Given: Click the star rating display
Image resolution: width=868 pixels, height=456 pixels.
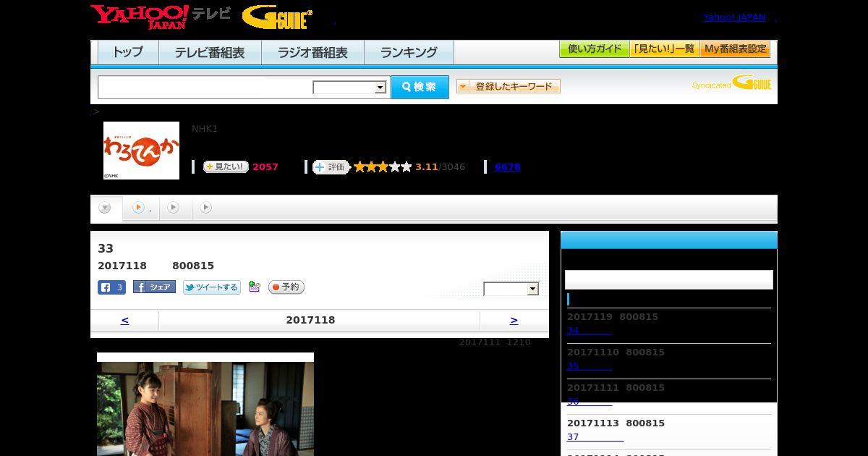Looking at the screenshot, I should [383, 167].
